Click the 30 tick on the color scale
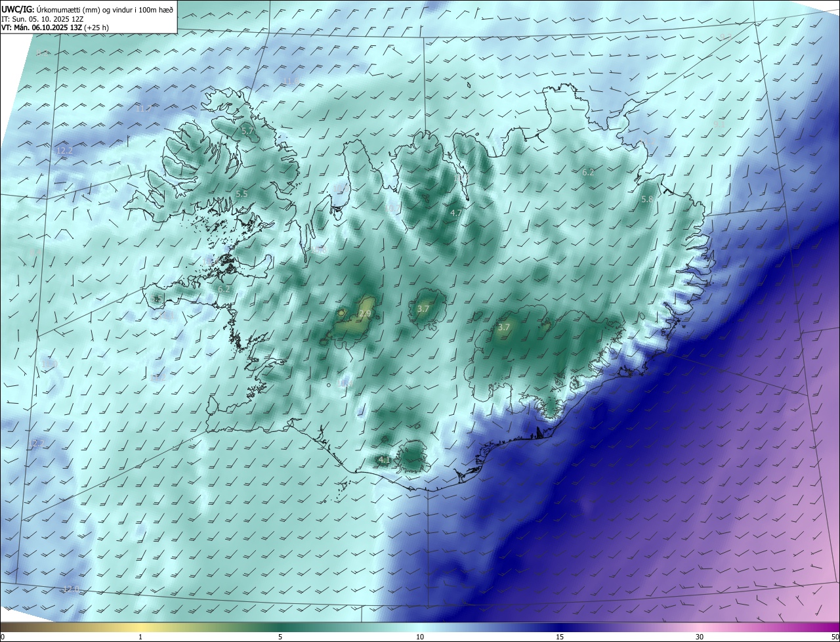The image size is (840, 642). point(700,637)
